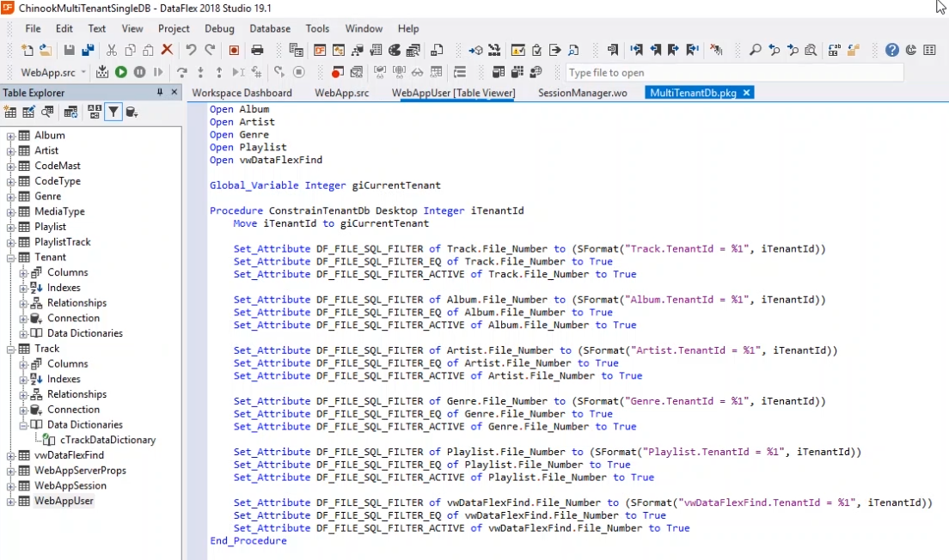Image resolution: width=949 pixels, height=560 pixels.
Task: Toggle the Table Explorer pin icon
Action: [x=160, y=93]
